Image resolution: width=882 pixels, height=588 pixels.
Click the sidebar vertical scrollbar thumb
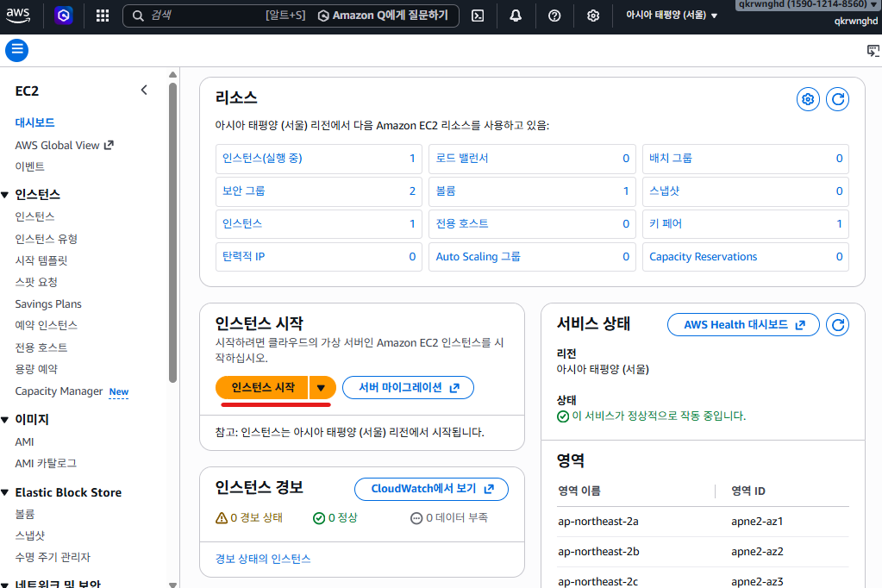tap(172, 233)
